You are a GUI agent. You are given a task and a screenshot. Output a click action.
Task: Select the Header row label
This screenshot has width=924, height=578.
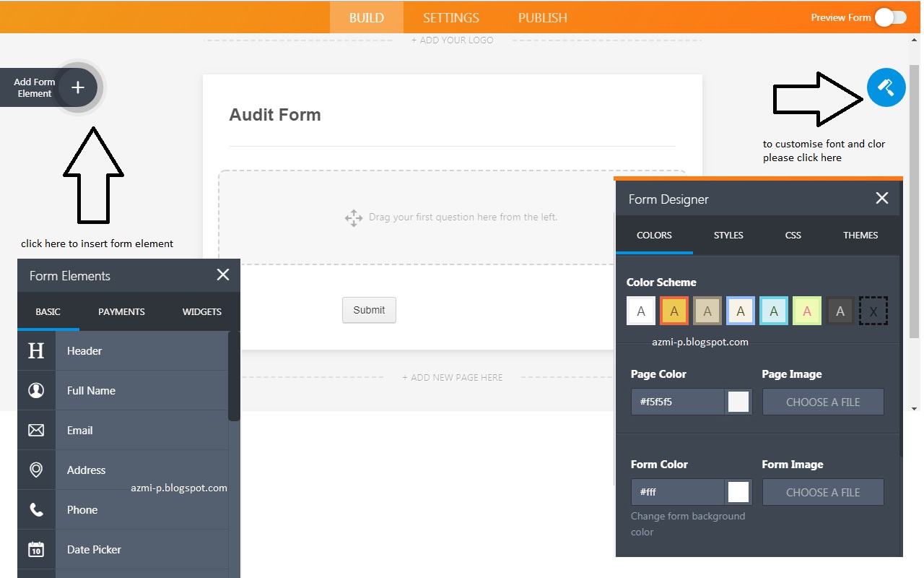click(x=84, y=351)
